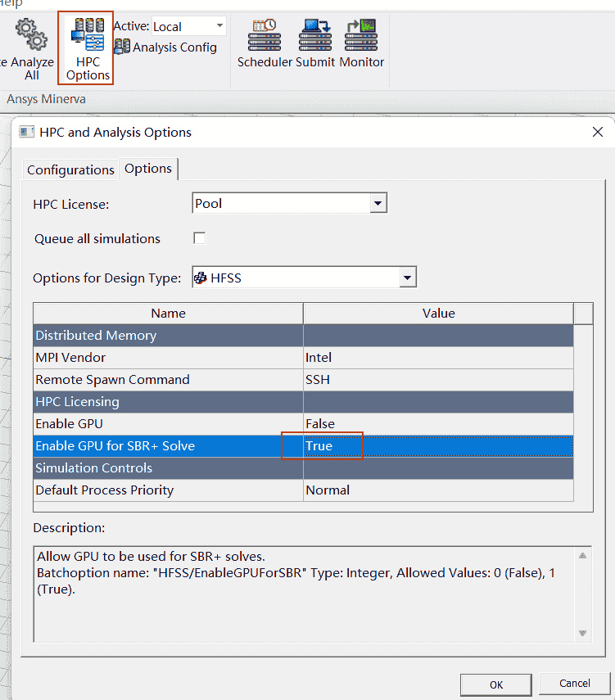615x700 pixels.
Task: Close the HPC and Analysis Options dialog
Action: [x=598, y=132]
